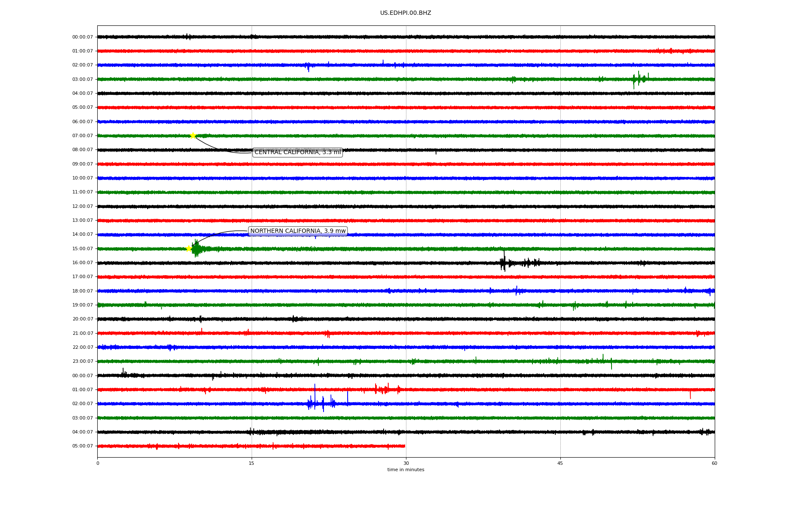
Task: Click the 'time in minutes' axis label
Action: tap(406, 469)
